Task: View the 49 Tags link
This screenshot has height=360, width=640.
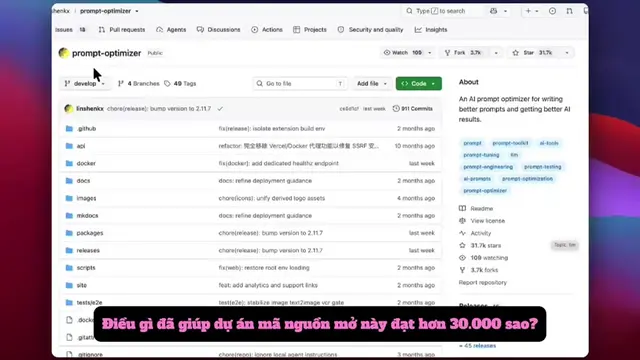Action: [180, 84]
